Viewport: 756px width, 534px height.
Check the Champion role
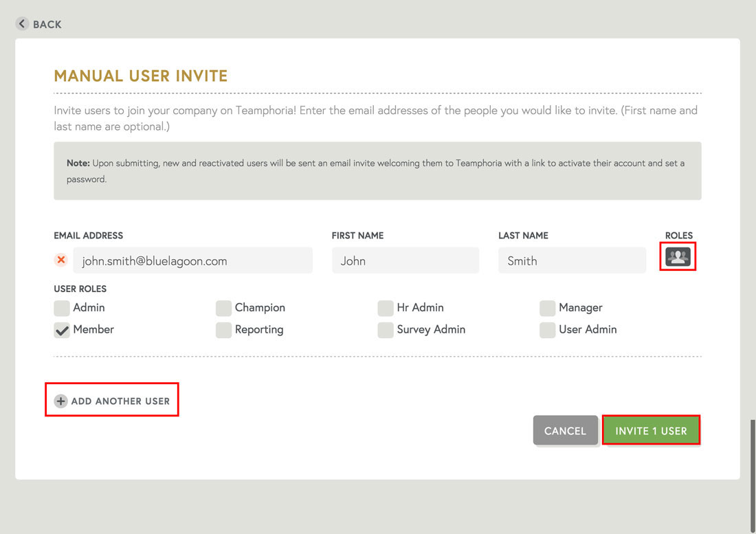tap(223, 308)
